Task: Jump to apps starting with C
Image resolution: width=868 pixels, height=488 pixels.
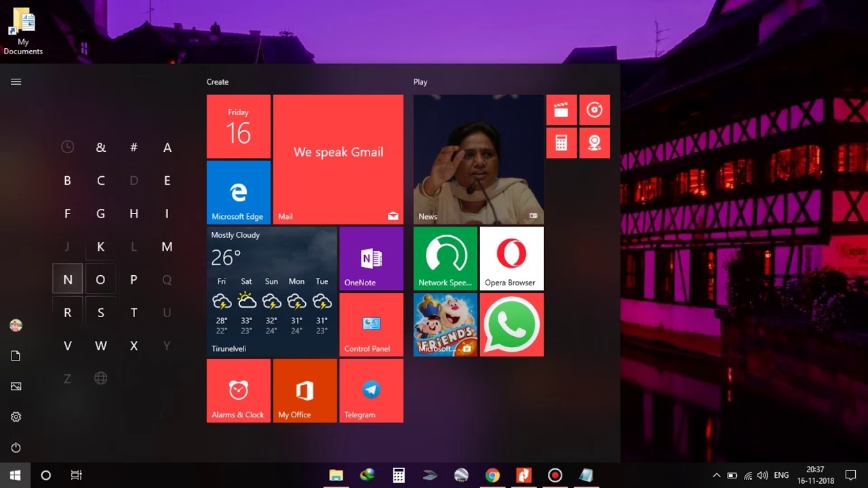Action: (x=101, y=180)
